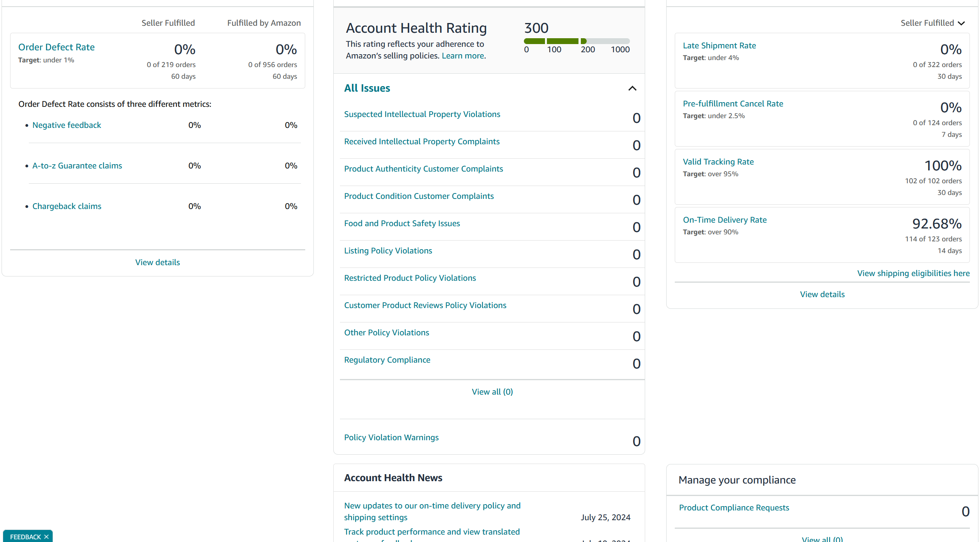The width and height of the screenshot is (980, 542).
Task: Open Received Intellectual Property Complaints
Action: pyautogui.click(x=422, y=142)
